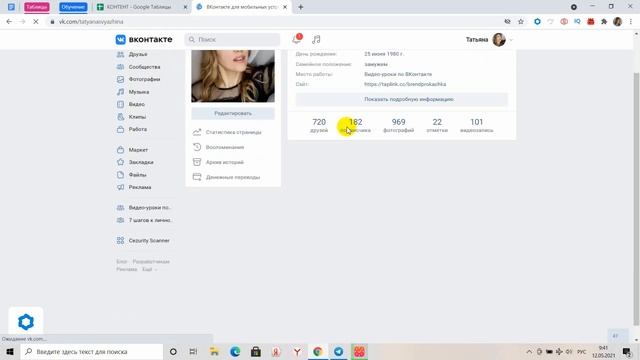Click the profile photo thumbnail
The image size is (640, 360).
pyautogui.click(x=233, y=76)
